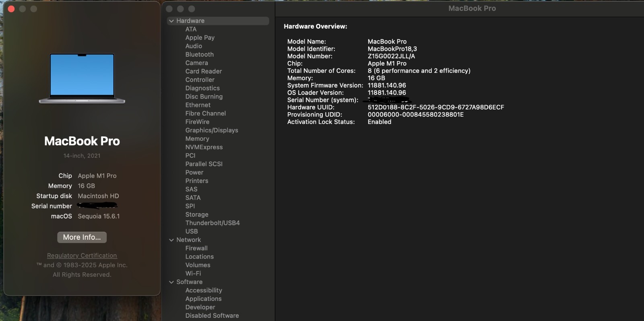The width and height of the screenshot is (644, 321).
Task: Select Camera in the sidebar
Action: pos(196,63)
